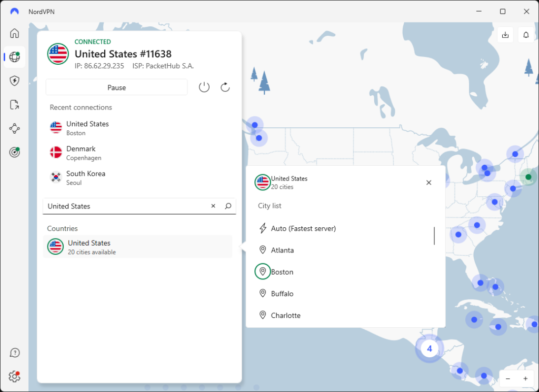Open the Dark Web Monitor target icon
This screenshot has height=392, width=539.
pyautogui.click(x=14, y=152)
